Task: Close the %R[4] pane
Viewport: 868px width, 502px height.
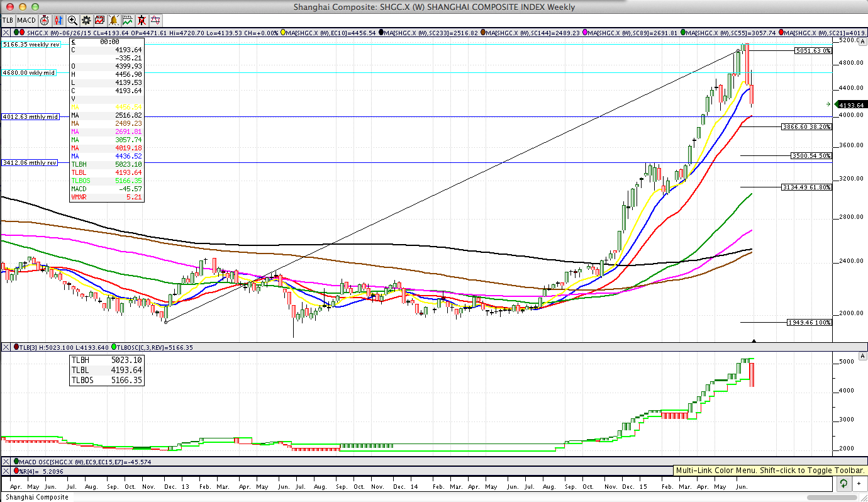Action: tap(6, 471)
